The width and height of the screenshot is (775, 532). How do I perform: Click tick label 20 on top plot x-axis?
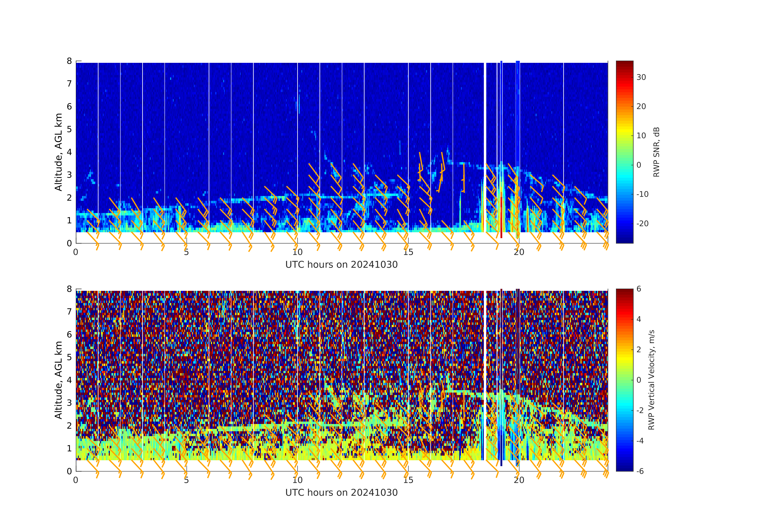pos(519,252)
